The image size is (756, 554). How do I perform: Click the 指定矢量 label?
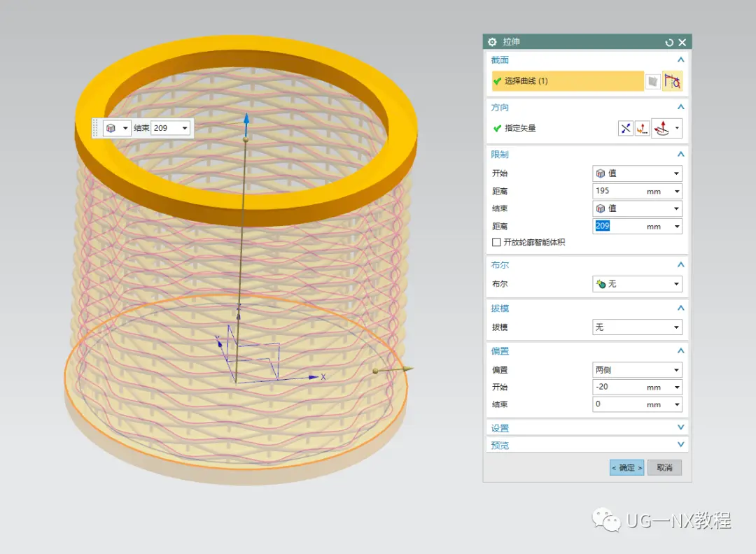click(520, 128)
